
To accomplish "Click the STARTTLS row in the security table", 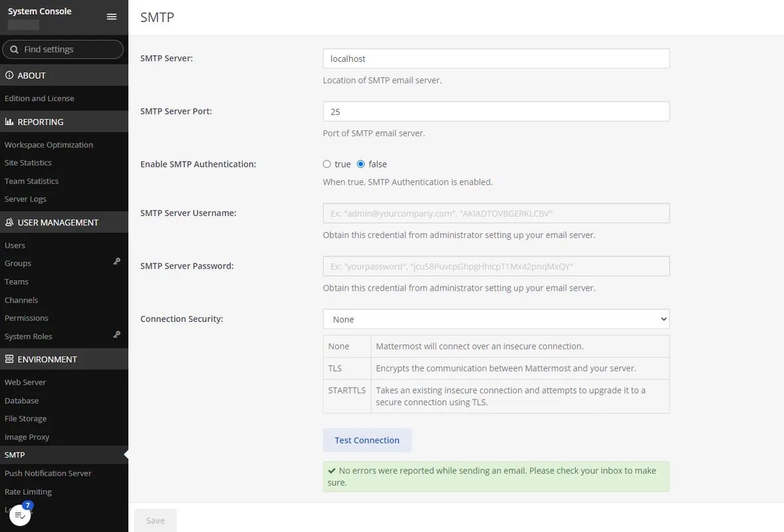I will [x=496, y=396].
